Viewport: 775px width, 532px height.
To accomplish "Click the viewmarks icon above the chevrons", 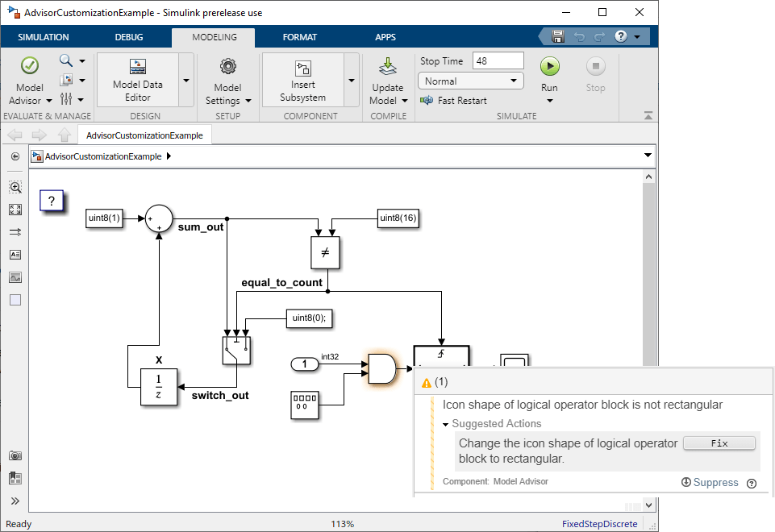I will click(15, 478).
